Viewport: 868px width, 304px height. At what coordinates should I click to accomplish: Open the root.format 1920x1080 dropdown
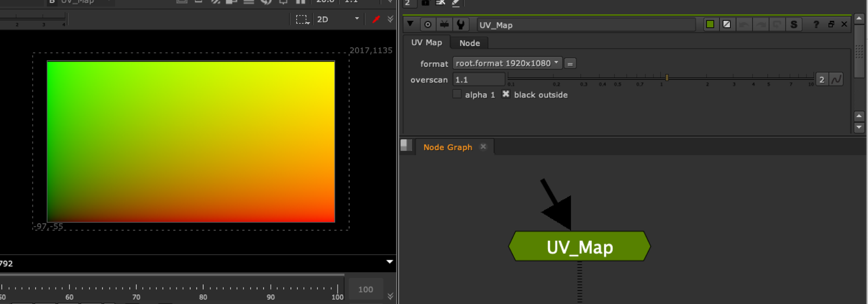(507, 63)
